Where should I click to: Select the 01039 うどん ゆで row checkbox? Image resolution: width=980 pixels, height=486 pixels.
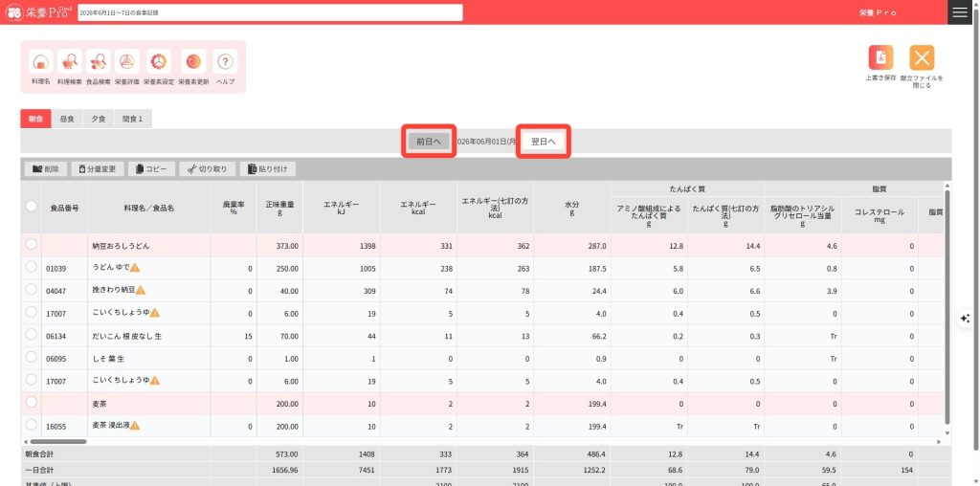32,267
